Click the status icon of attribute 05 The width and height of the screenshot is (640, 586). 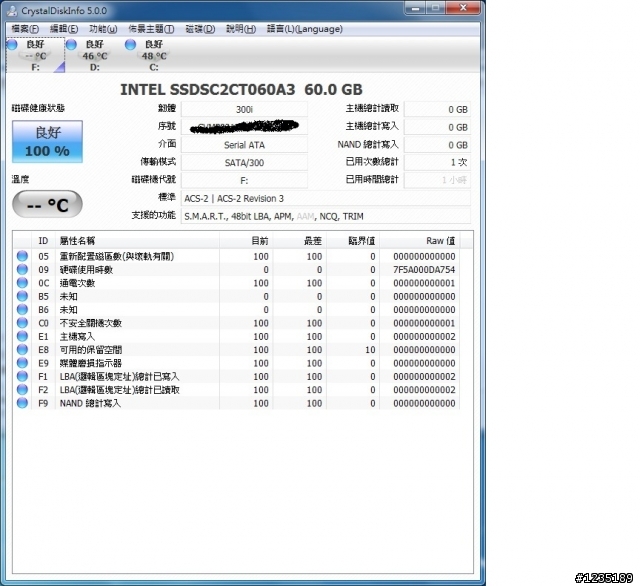click(x=22, y=256)
